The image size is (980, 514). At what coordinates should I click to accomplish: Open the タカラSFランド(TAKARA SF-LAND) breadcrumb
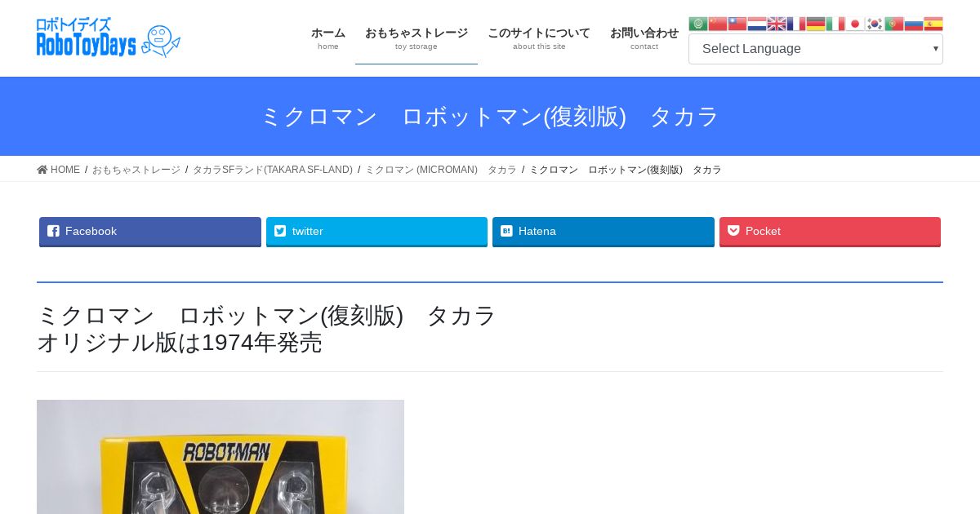pos(273,170)
